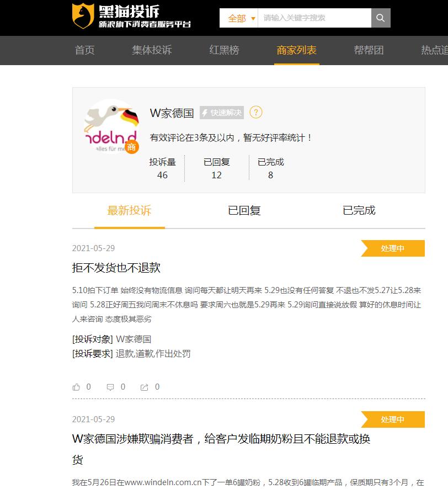Select the 最新投诉 tab
The width and height of the screenshot is (448, 489).
[x=129, y=210]
